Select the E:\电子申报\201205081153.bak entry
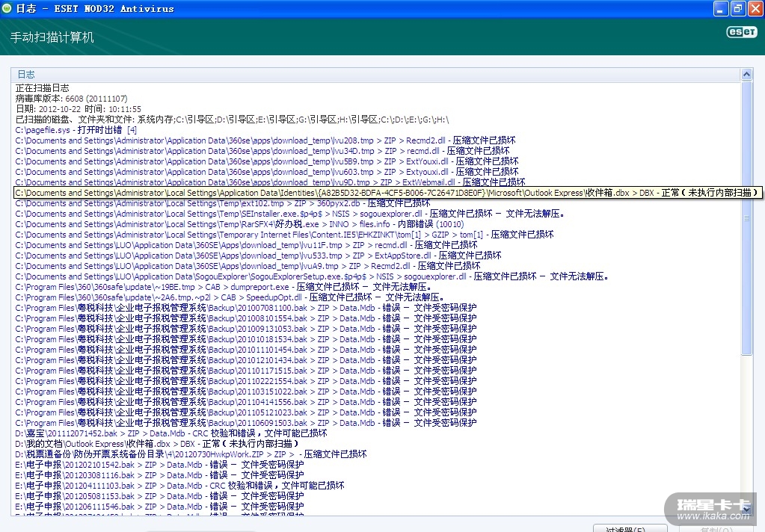 pos(159,496)
